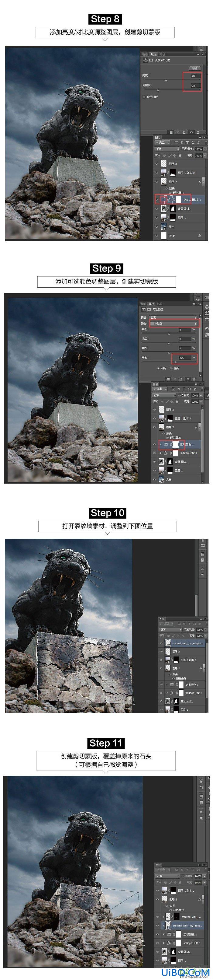Click lock position icon, Step 8 Layers

175,156
